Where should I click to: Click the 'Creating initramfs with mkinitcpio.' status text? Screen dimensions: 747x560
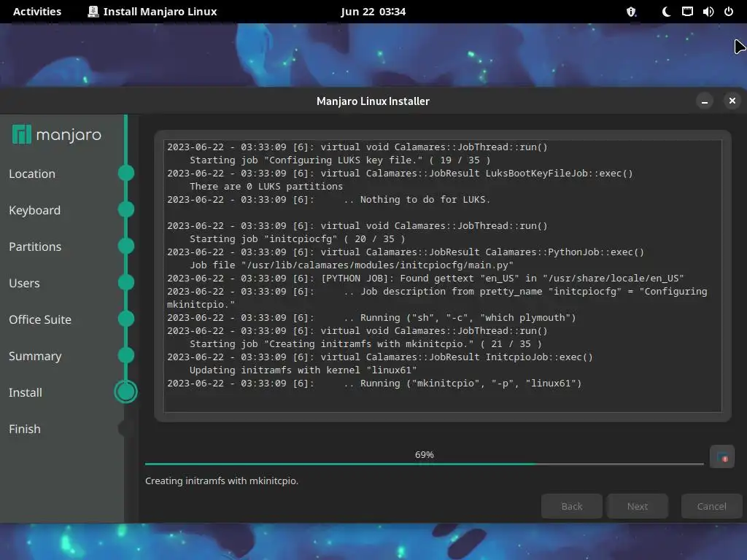[x=222, y=481]
